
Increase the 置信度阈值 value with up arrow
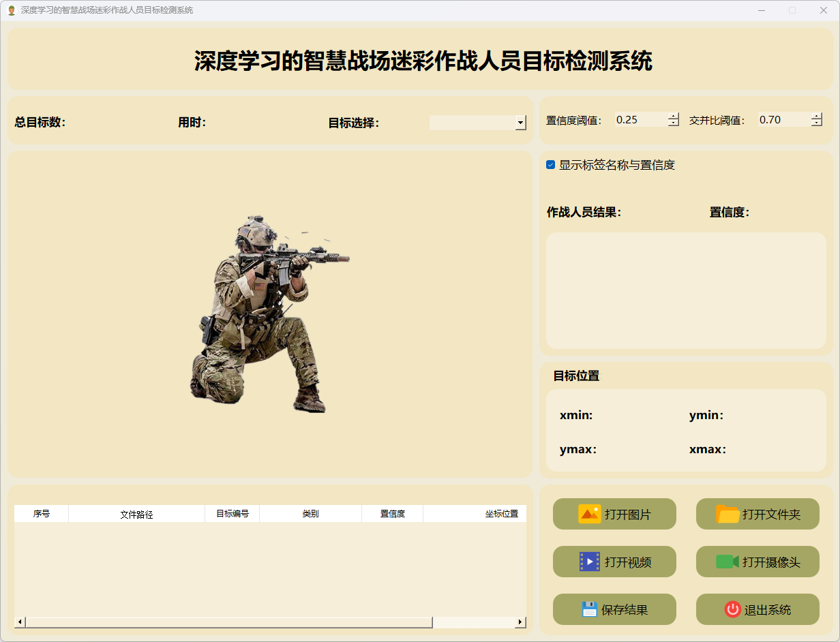point(674,116)
